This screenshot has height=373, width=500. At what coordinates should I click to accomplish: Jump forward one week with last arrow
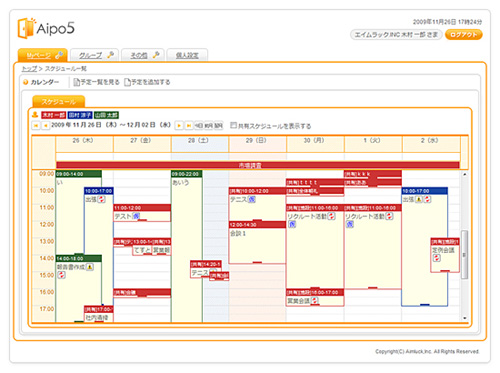point(189,126)
